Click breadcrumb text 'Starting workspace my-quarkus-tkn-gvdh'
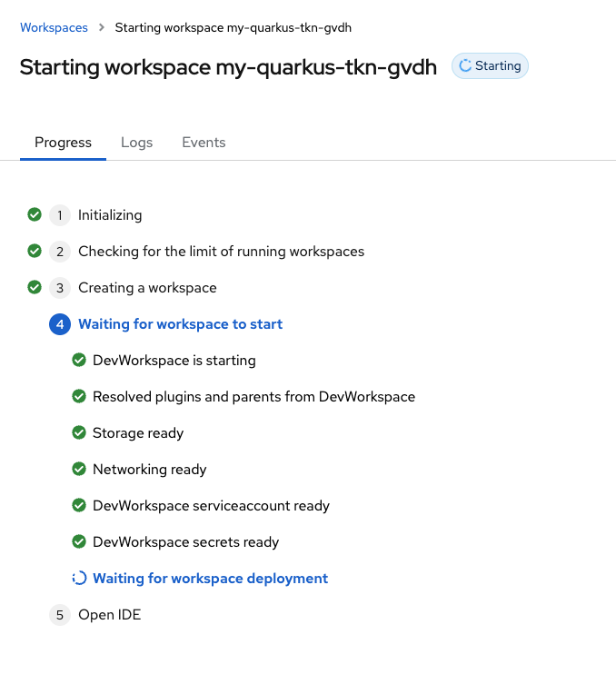The image size is (616, 684). pyautogui.click(x=233, y=27)
